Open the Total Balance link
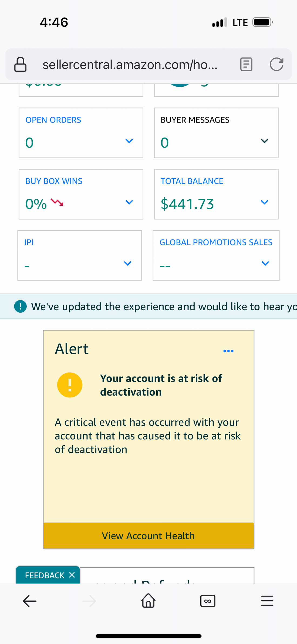The height and width of the screenshot is (644, 297). [x=192, y=181]
